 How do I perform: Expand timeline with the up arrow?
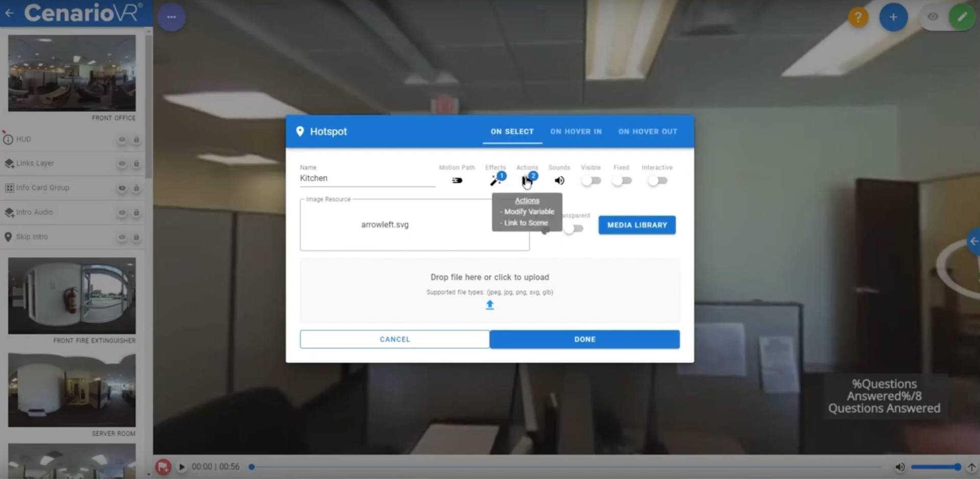[971, 467]
